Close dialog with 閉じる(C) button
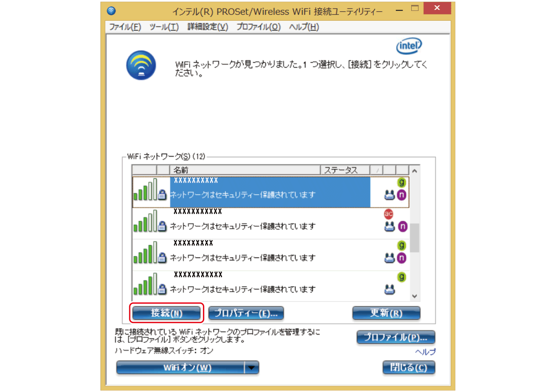559x392 pixels. point(409,367)
